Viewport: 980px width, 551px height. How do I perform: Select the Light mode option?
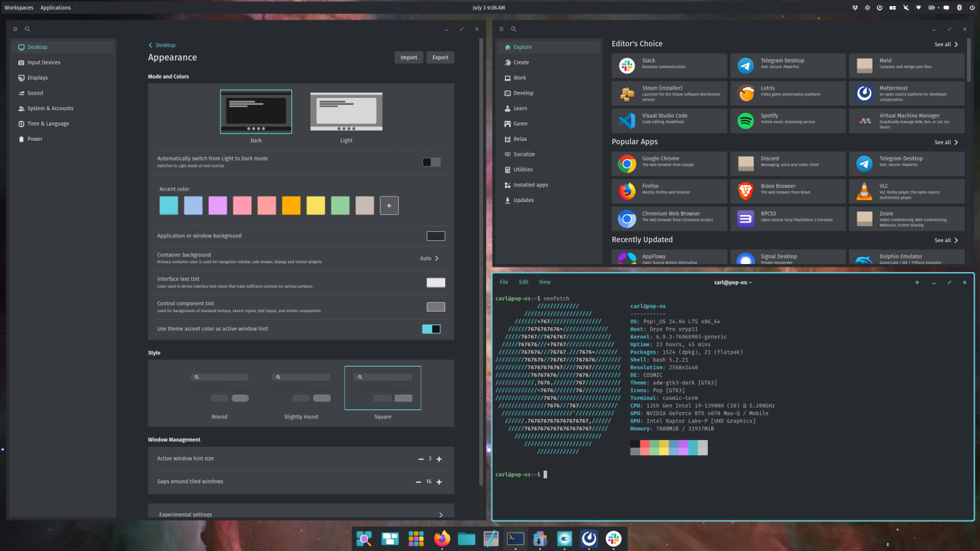[x=346, y=111]
